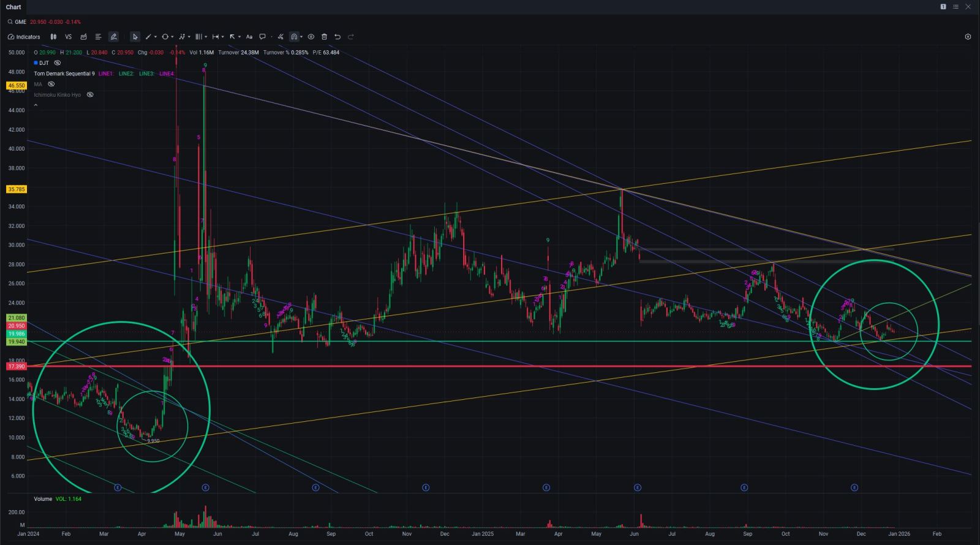980x545 pixels.
Task: Select the text annotation tool Aa
Action: pyautogui.click(x=249, y=37)
